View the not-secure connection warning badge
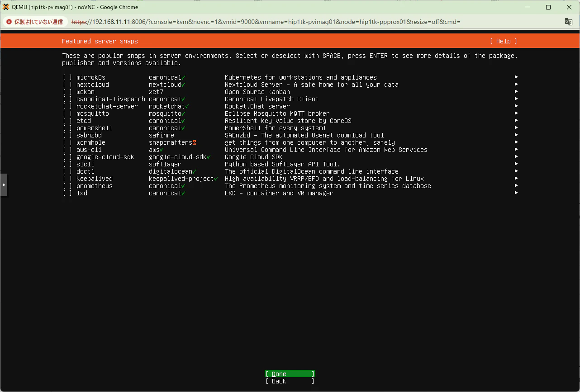 click(x=35, y=22)
